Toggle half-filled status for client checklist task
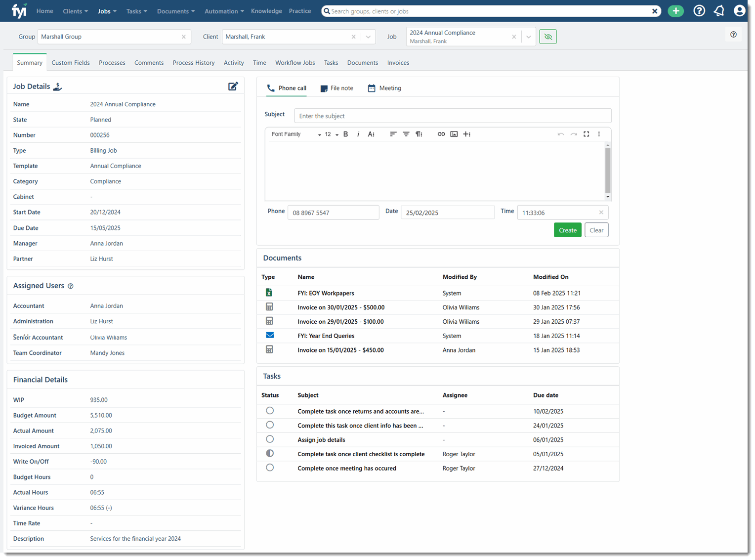This screenshot has height=560, width=755. point(270,453)
